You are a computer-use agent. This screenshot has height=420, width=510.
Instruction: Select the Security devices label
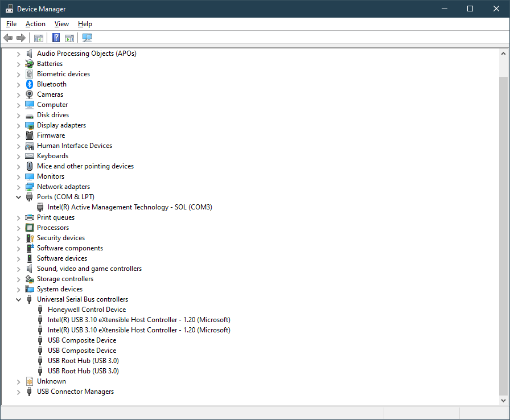pos(61,238)
